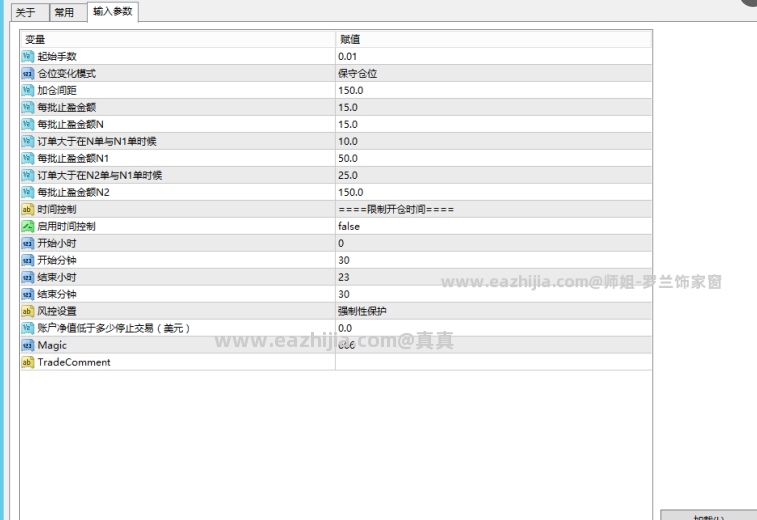Image resolution: width=757 pixels, height=520 pixels.
Task: Open the false value of 启用时间控制
Action: click(493, 226)
